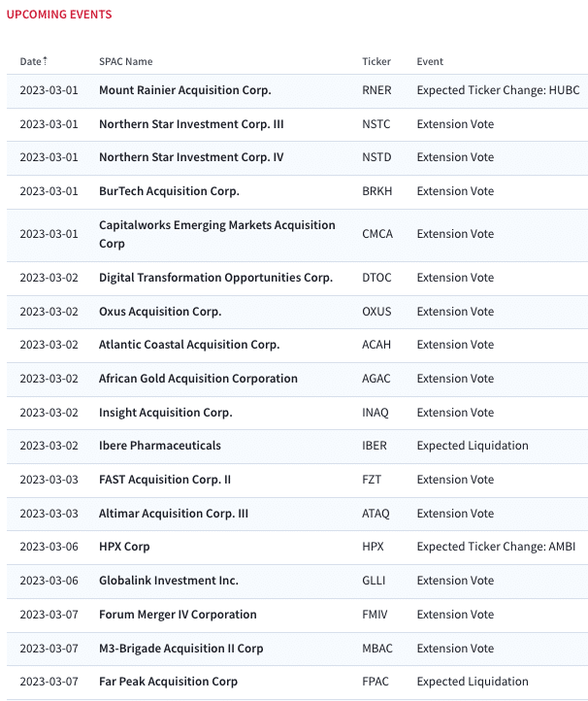The width and height of the screenshot is (588, 701).
Task: Click the ACAH ticker cell
Action: [376, 345]
